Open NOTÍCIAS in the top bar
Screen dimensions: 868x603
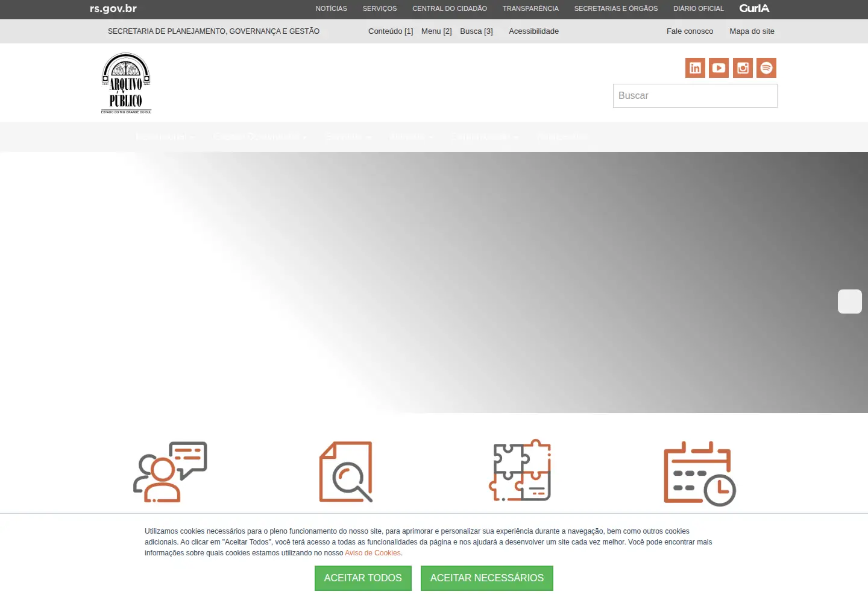[x=332, y=8]
